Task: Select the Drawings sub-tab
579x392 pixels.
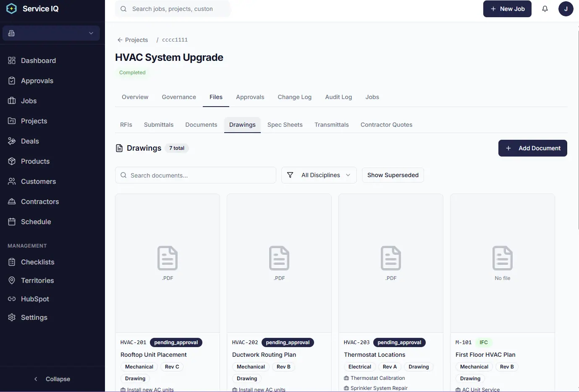Action: coord(242,125)
